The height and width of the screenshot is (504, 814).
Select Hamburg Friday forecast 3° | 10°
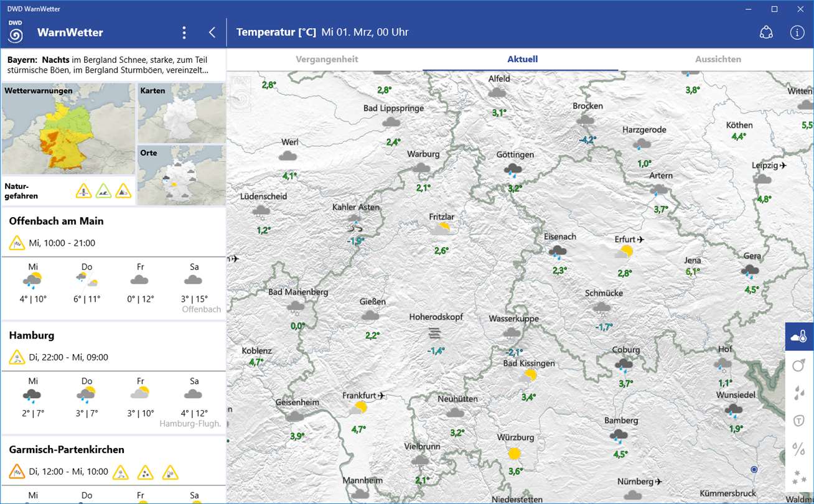141,397
